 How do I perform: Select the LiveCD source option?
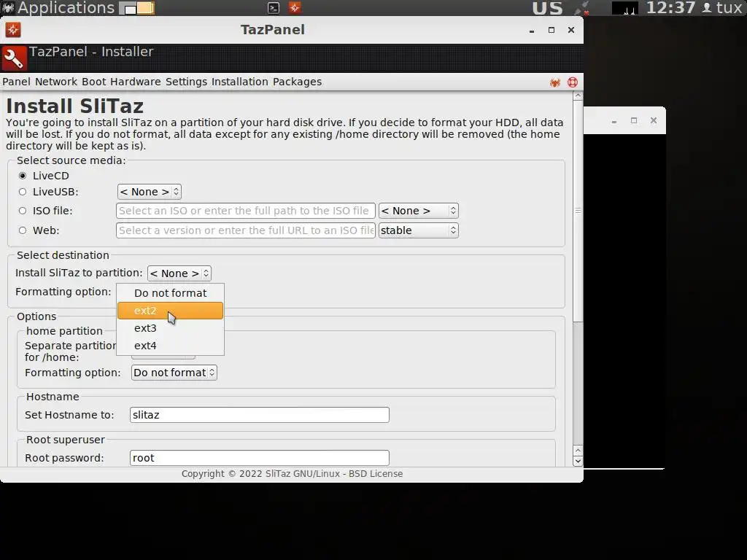click(x=23, y=176)
